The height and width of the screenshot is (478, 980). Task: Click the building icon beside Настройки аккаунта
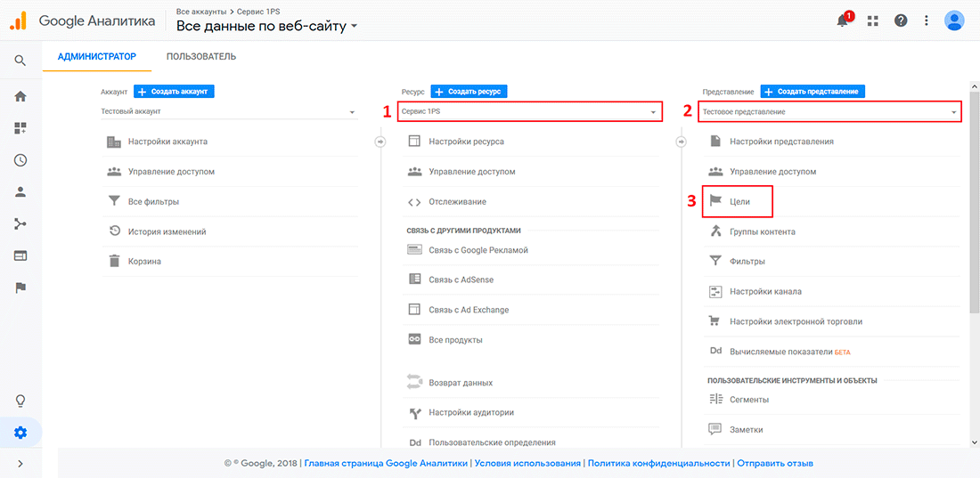(114, 142)
